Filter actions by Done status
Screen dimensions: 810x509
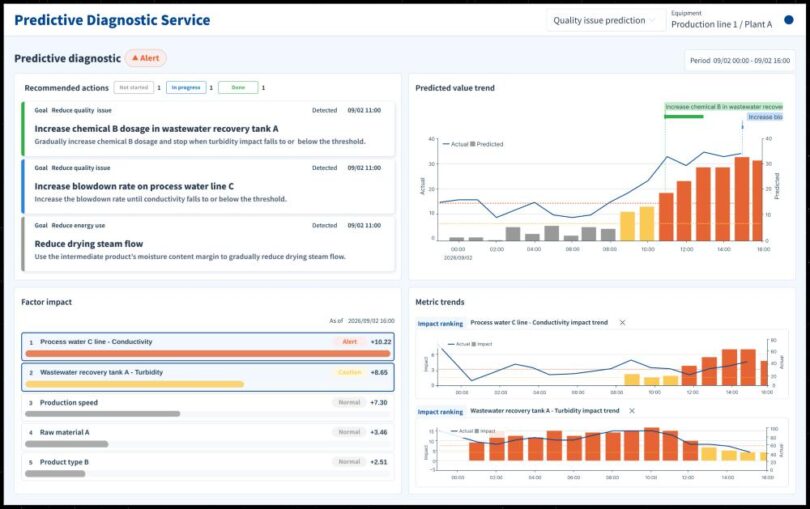238,88
